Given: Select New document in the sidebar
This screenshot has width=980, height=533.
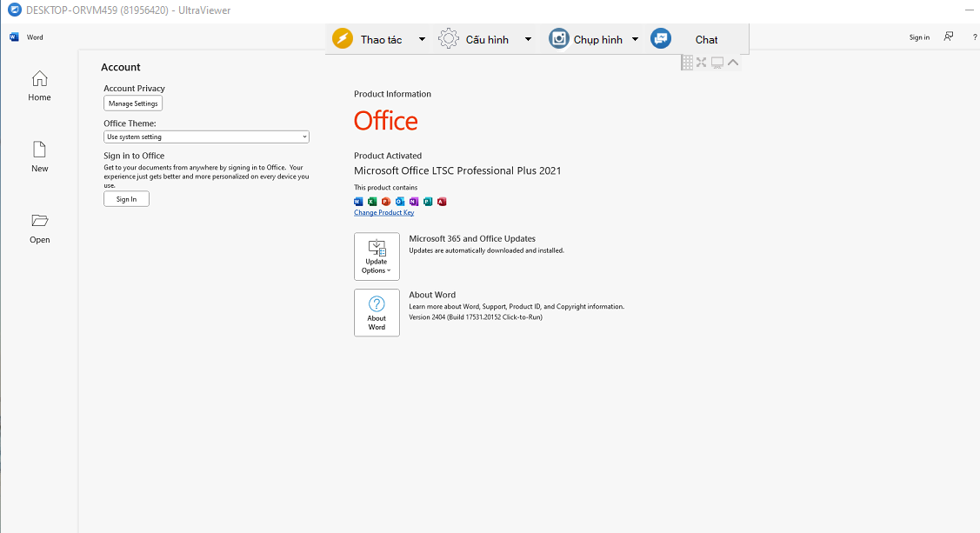Looking at the screenshot, I should pos(39,157).
